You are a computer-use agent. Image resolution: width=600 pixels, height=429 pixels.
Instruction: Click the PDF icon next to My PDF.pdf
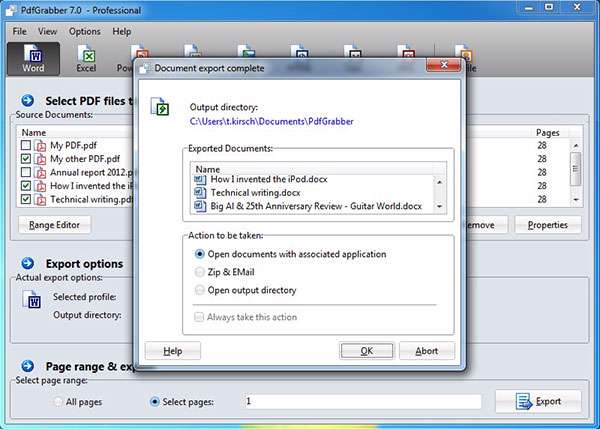point(41,145)
